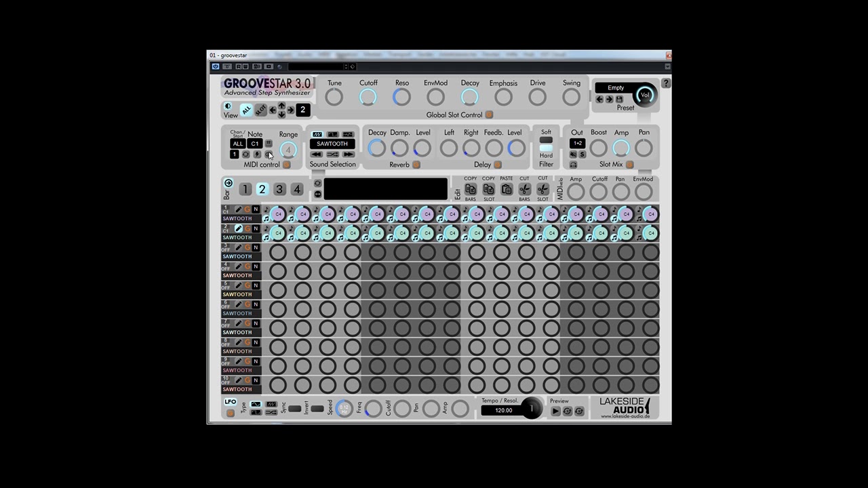Screen dimensions: 868x488
Task: Switch to Bar 1
Action: 245,189
